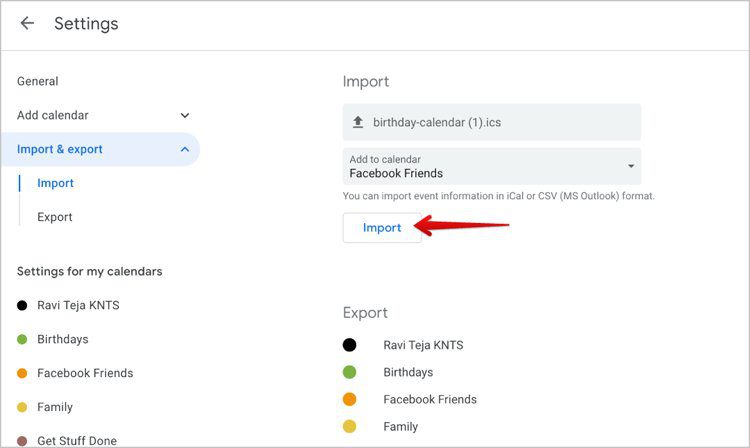
Task: Open the General settings section
Action: click(38, 81)
